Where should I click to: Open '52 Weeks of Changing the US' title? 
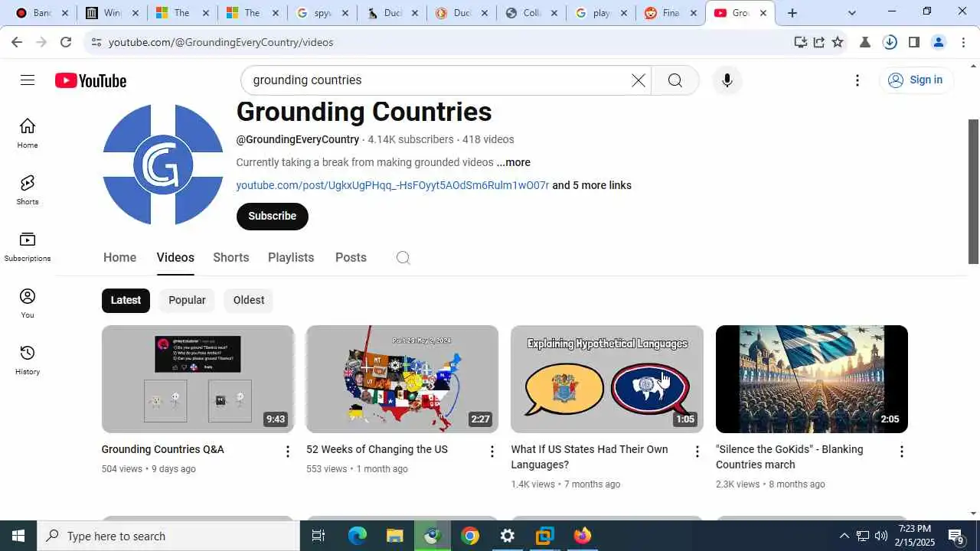pos(377,449)
